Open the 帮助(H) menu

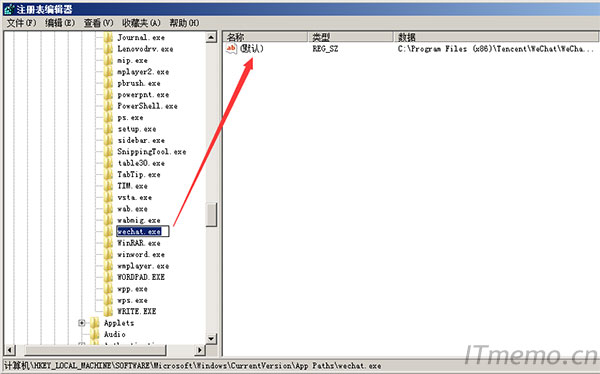click(184, 23)
